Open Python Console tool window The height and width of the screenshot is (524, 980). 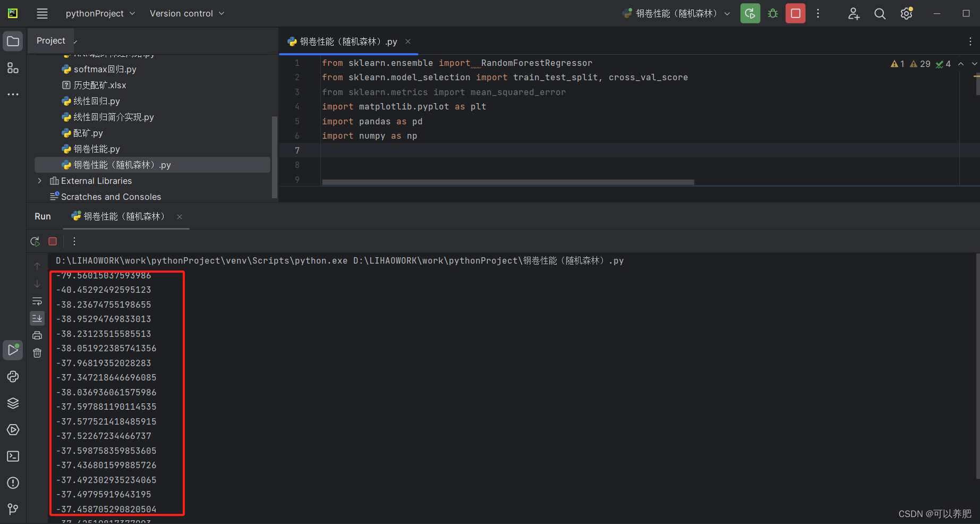point(13,377)
